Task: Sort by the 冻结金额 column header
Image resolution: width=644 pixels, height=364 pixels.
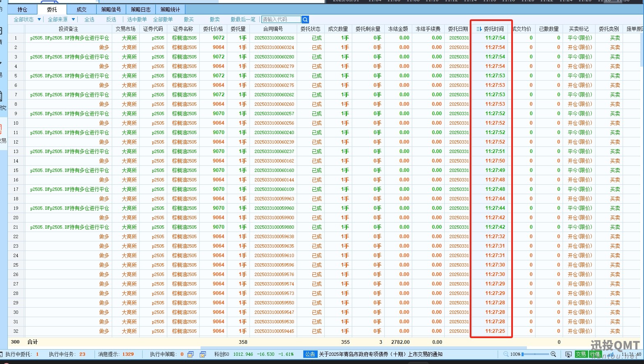Action: [398, 29]
